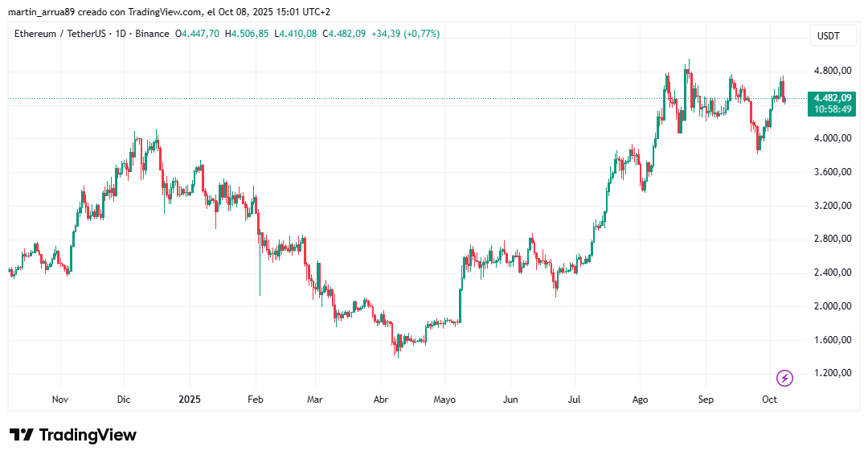
Task: Open the USDT currency selector
Action: (829, 36)
